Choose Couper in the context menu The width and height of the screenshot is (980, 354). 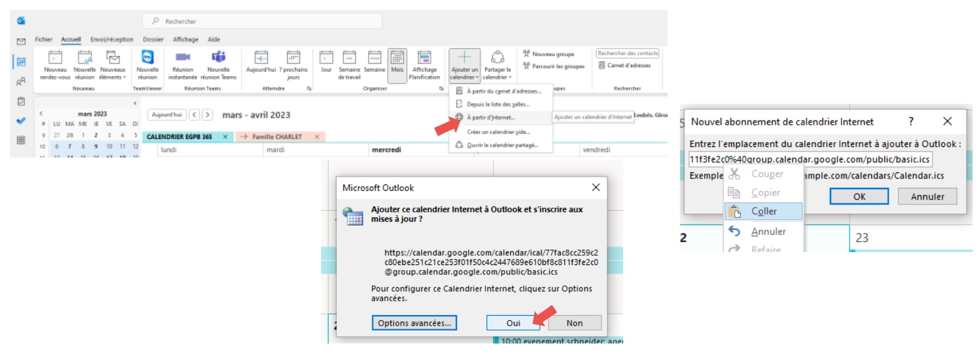pos(763,174)
